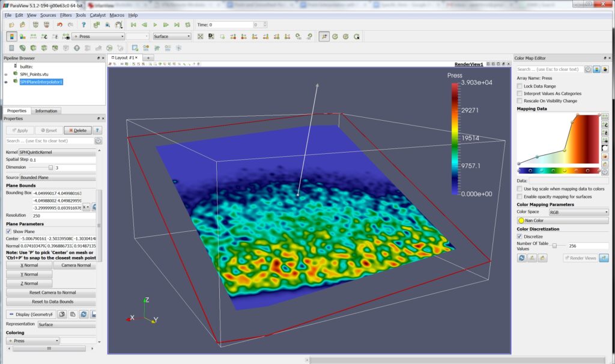Click the Undo icon in the toolbar
Viewport: 615px width, 364px height.
[x=60, y=25]
